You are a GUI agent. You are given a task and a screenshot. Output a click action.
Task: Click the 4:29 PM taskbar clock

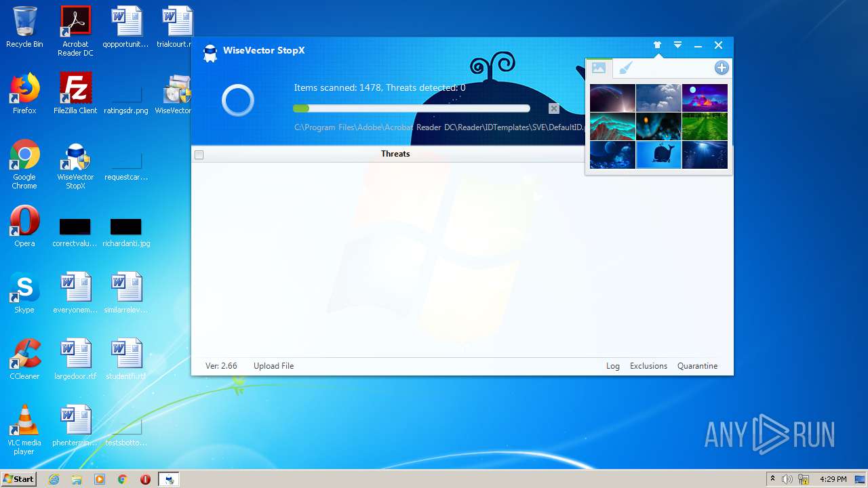pyautogui.click(x=833, y=479)
